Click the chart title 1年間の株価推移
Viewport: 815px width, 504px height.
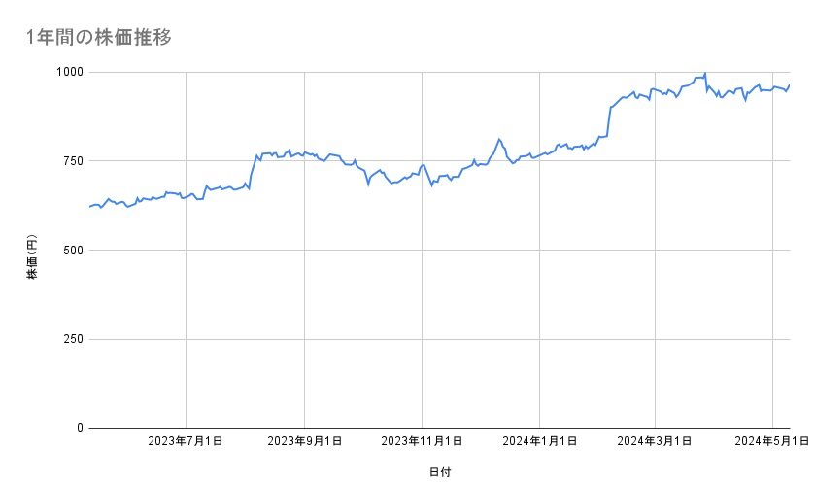point(100,38)
